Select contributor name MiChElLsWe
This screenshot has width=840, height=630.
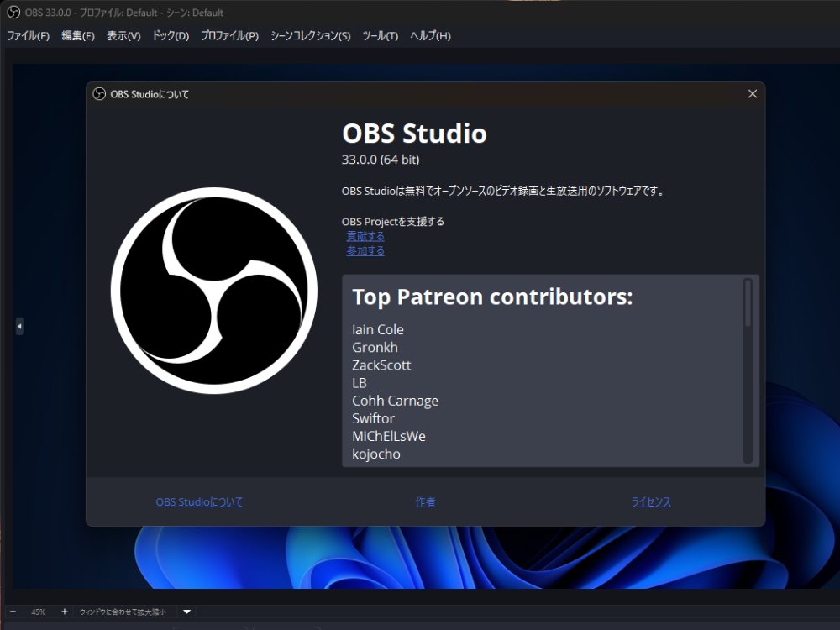pyautogui.click(x=389, y=436)
